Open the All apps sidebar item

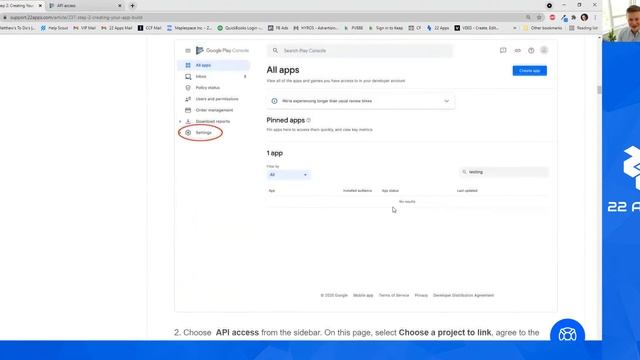coord(214,65)
